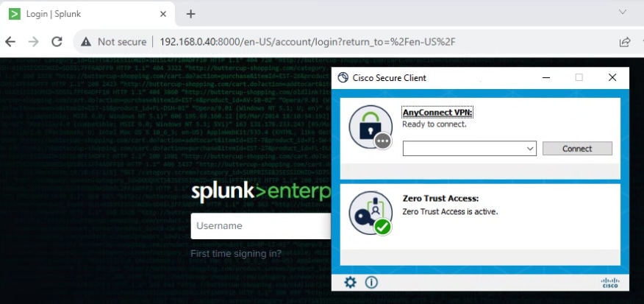644x304 pixels.
Task: Open a new browser tab
Action: (x=190, y=14)
